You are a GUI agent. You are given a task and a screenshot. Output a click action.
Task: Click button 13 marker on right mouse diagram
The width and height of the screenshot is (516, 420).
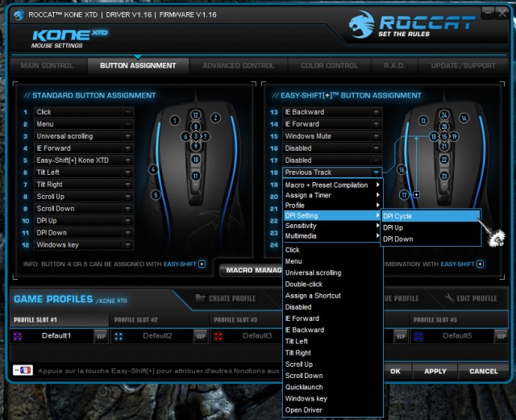pos(423,120)
